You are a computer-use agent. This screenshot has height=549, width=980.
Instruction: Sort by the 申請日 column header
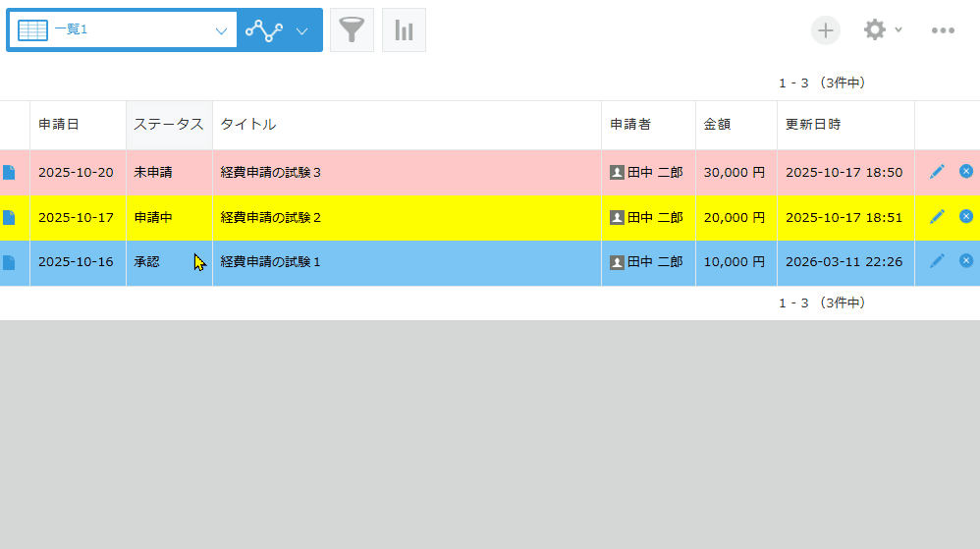59,125
